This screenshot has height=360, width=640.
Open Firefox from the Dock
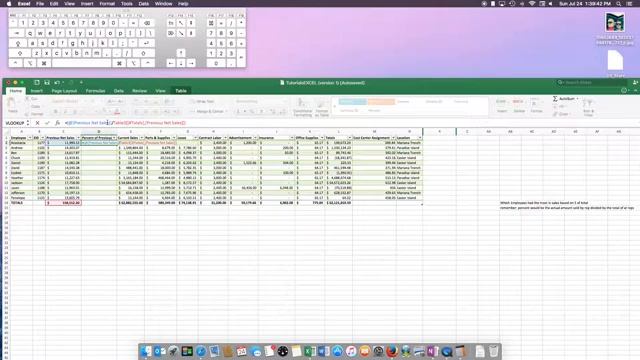point(392,351)
